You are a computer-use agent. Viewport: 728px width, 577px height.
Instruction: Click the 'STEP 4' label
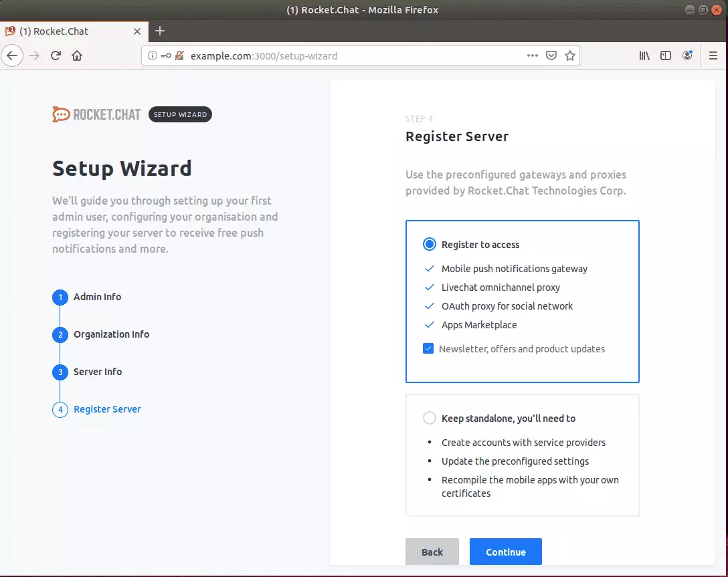419,119
